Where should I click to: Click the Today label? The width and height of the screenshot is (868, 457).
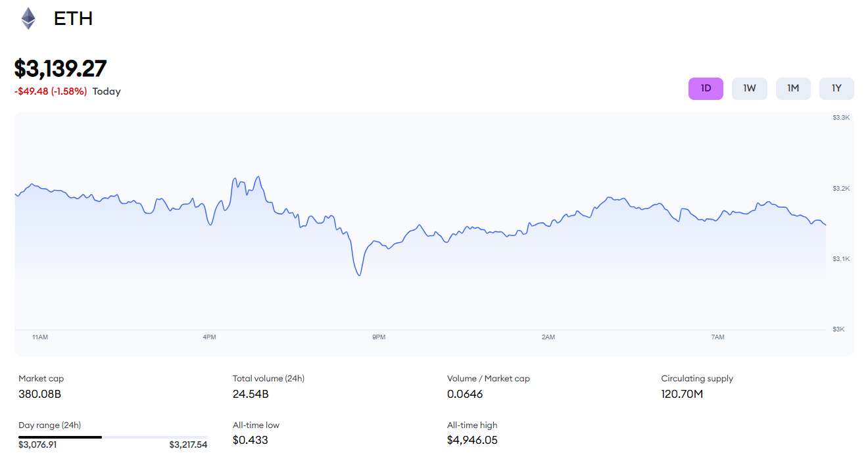pyautogui.click(x=106, y=91)
